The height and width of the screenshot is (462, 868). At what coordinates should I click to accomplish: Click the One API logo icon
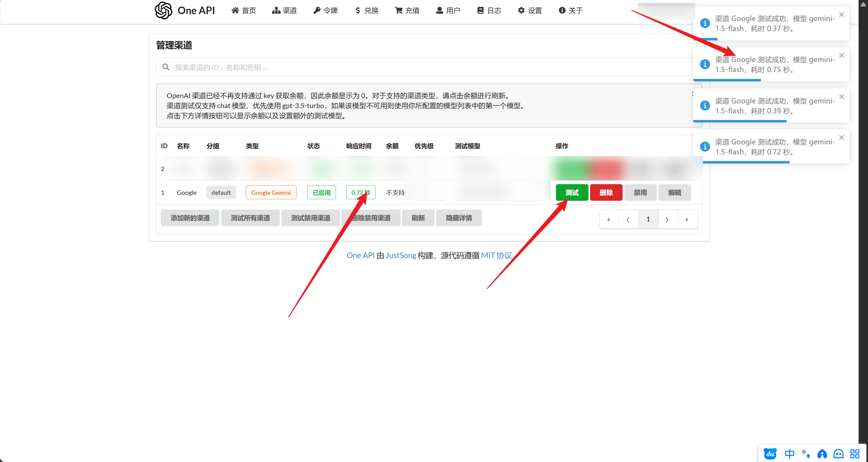(x=164, y=10)
